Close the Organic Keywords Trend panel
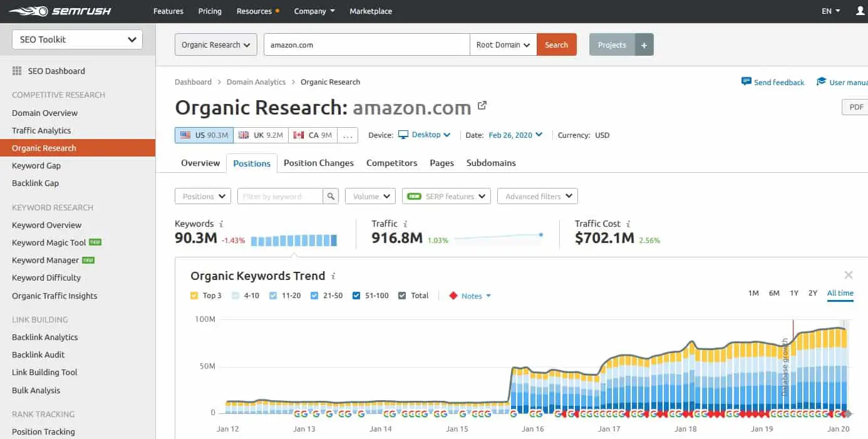The image size is (868, 439). tap(848, 275)
